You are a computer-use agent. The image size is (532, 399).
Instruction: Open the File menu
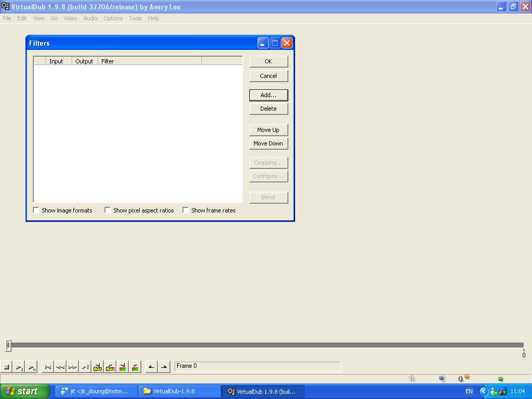pyautogui.click(x=7, y=18)
